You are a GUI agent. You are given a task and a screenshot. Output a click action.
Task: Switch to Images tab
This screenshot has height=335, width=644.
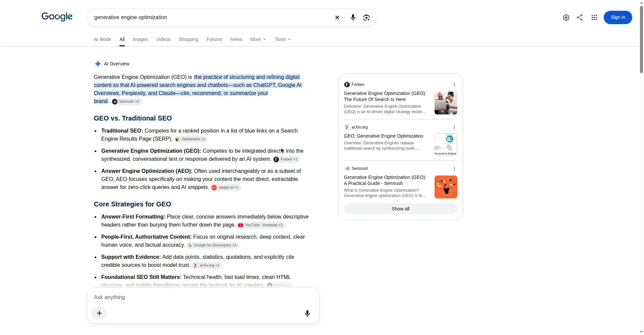pyautogui.click(x=140, y=39)
